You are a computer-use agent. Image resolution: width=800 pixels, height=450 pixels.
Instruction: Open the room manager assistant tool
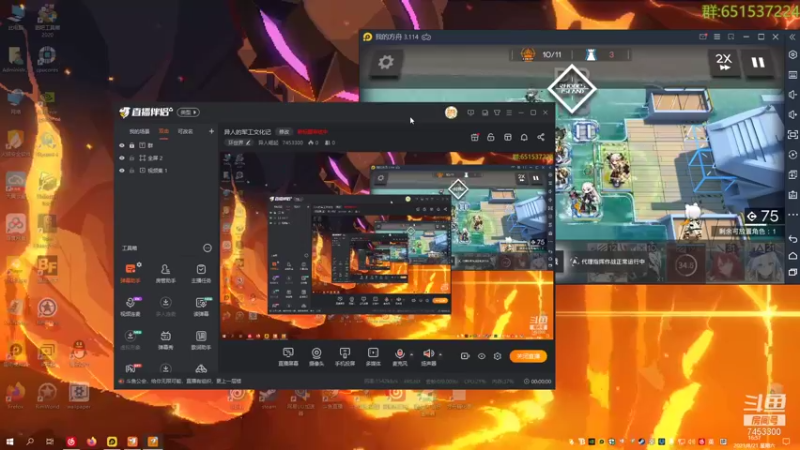165,273
